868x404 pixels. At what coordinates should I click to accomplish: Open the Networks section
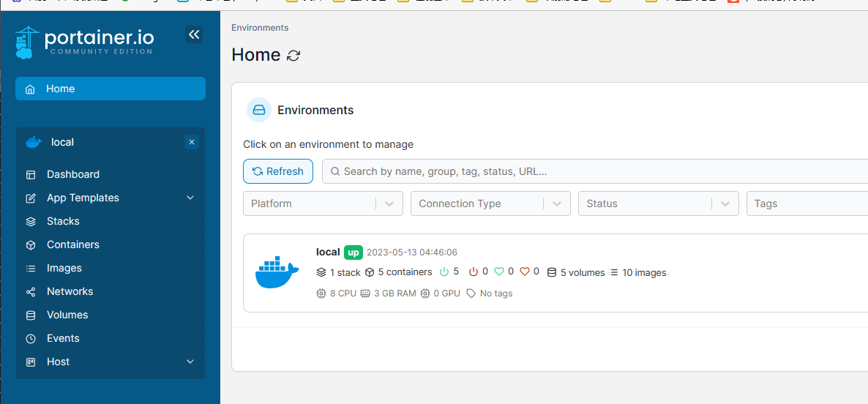(70, 291)
